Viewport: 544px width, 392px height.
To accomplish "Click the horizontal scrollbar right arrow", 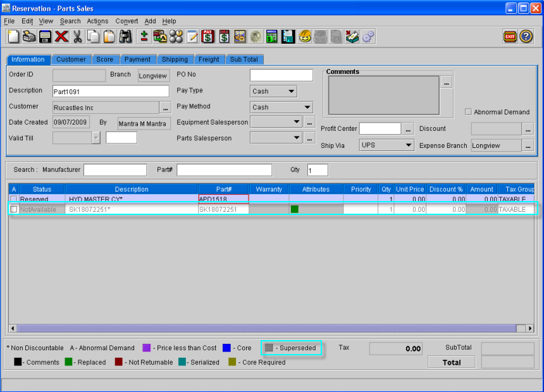I will (x=530, y=328).
